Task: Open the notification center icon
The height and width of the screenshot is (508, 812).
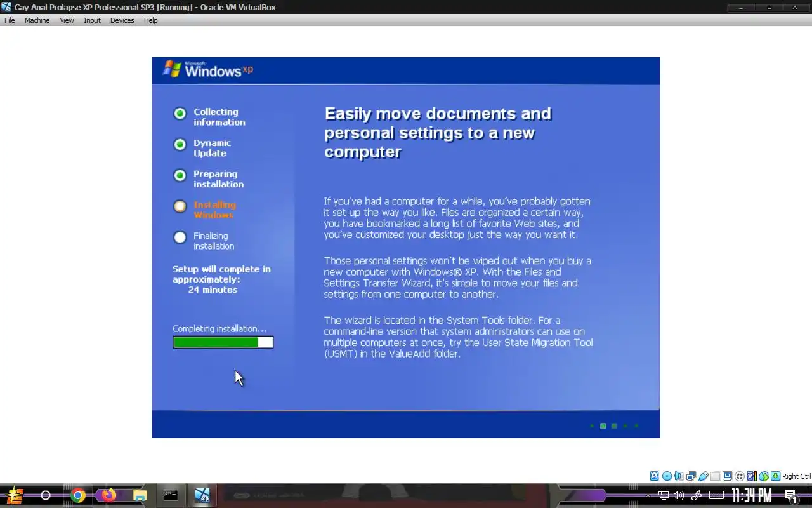Action: (x=790, y=496)
